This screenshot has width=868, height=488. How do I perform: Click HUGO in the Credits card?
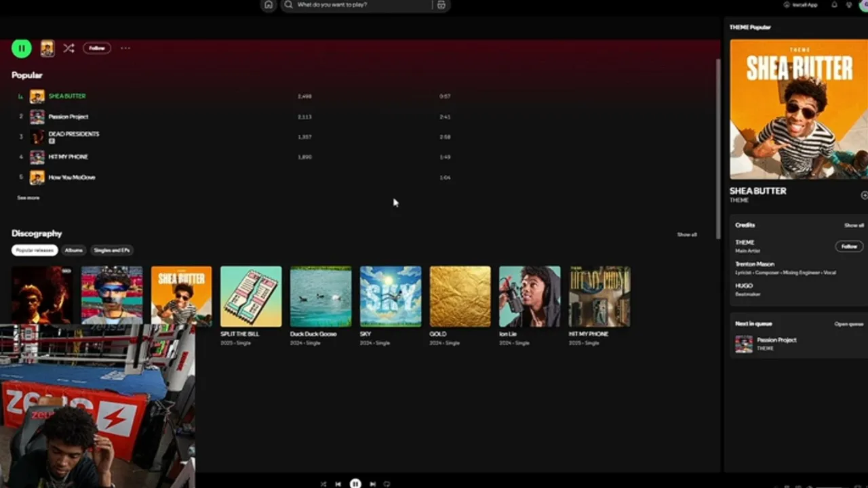tap(744, 286)
